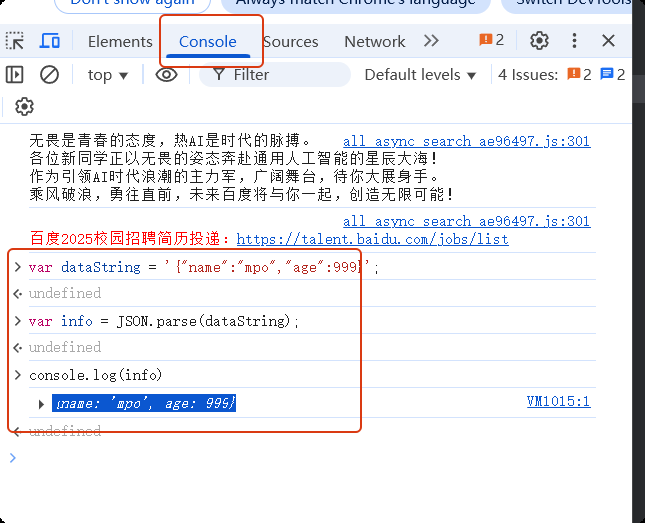The width and height of the screenshot is (645, 523).
Task: Click the console.log(info) command line
Action: (95, 375)
